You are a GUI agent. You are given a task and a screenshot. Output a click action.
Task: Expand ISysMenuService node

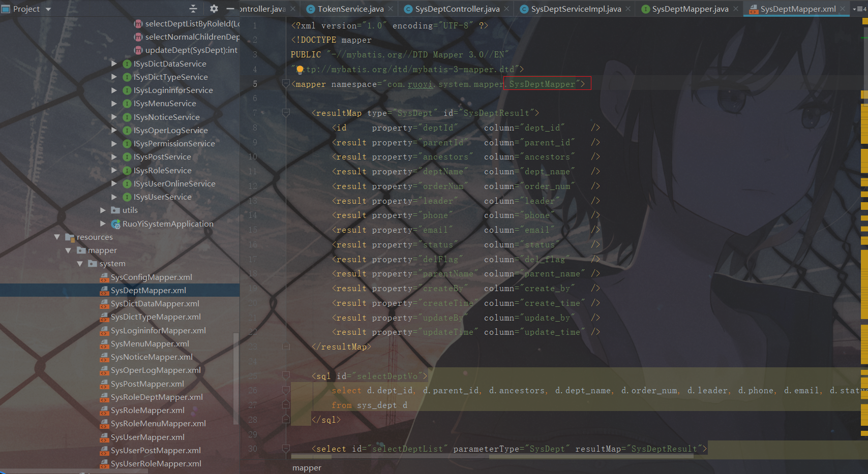coord(114,103)
